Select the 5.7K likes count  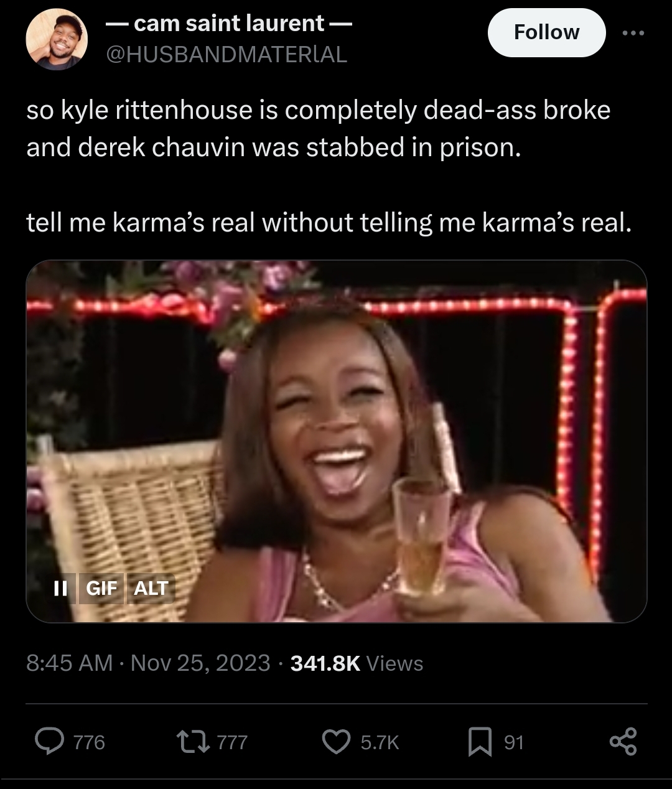pos(380,742)
